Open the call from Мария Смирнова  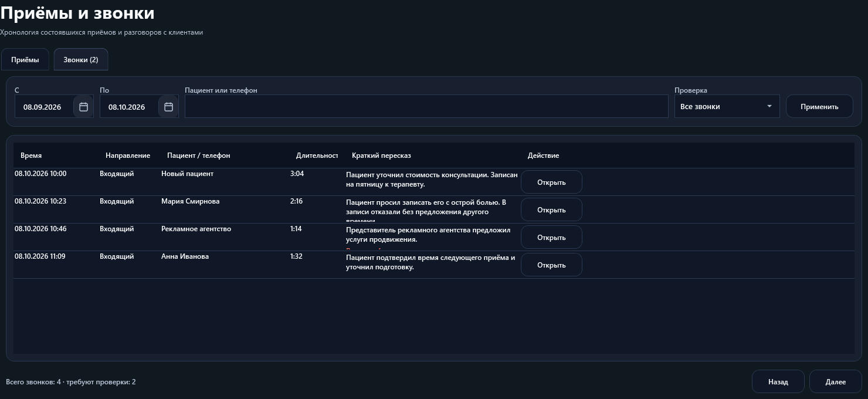click(551, 209)
